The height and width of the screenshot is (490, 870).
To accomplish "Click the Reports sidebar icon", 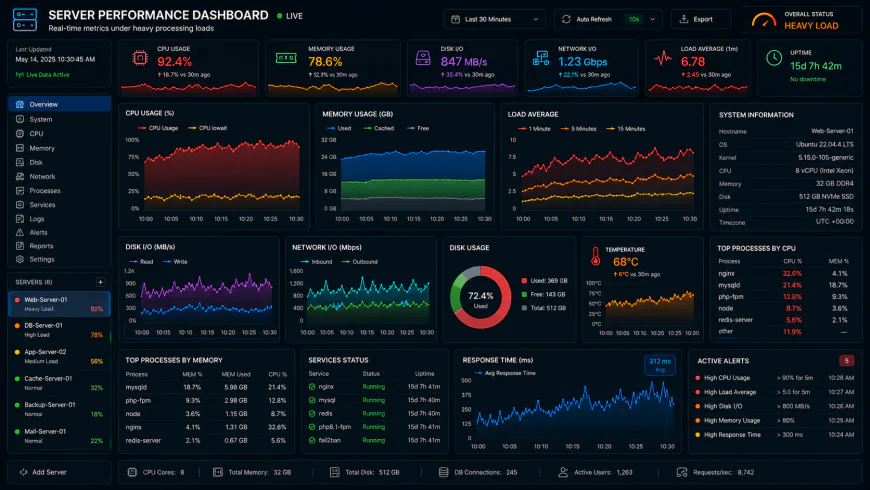I will point(20,246).
